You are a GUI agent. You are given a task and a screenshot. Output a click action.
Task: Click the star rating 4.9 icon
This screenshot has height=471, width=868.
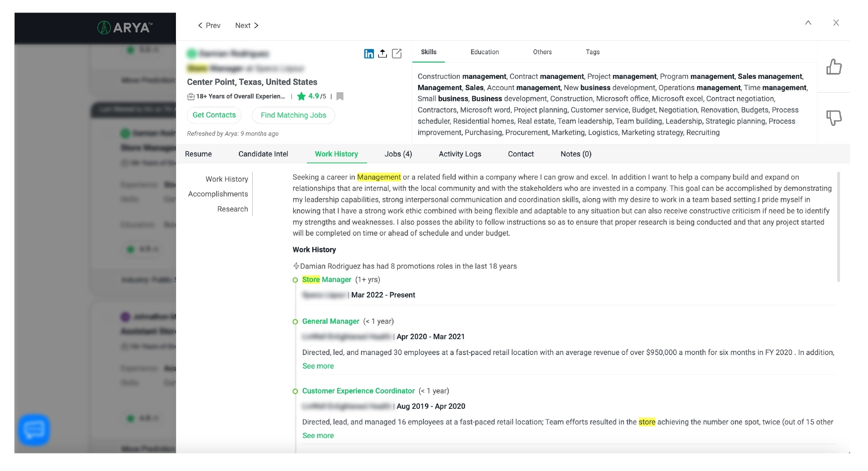(x=301, y=96)
